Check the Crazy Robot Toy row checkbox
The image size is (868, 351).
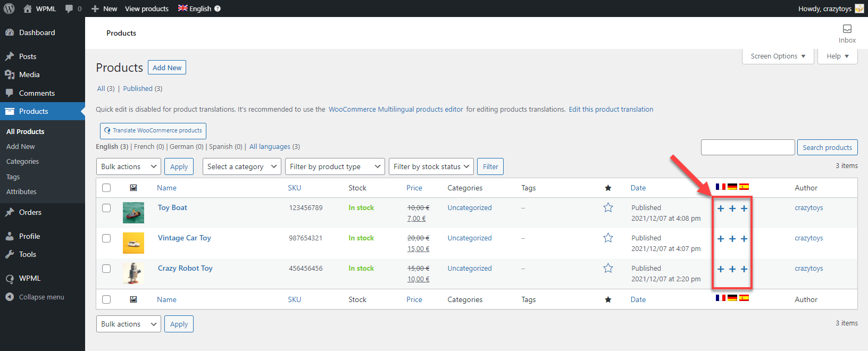point(106,269)
